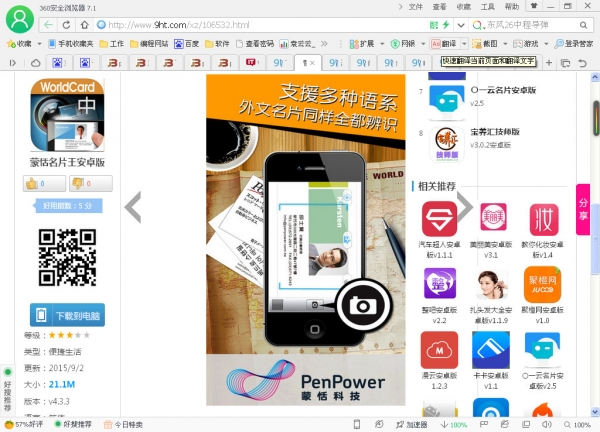Click the restore closed tab undo icon

click(x=582, y=63)
